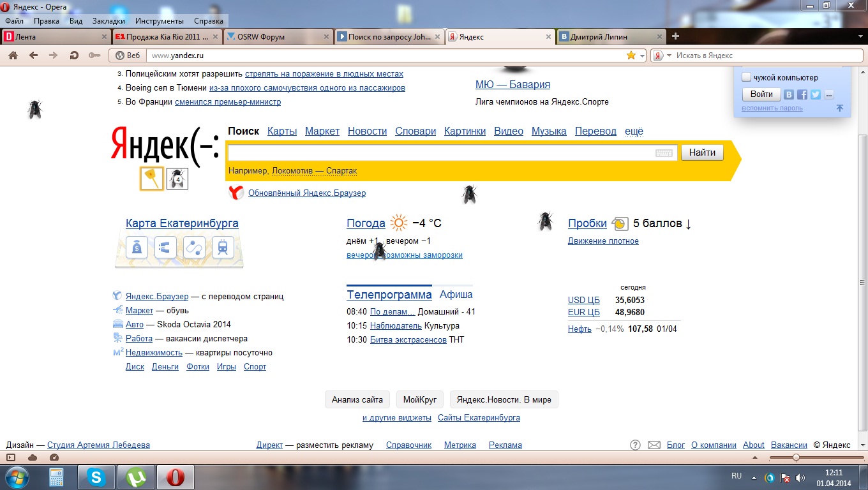868x490 pixels.
Task: Show more social login options
Action: tap(829, 94)
